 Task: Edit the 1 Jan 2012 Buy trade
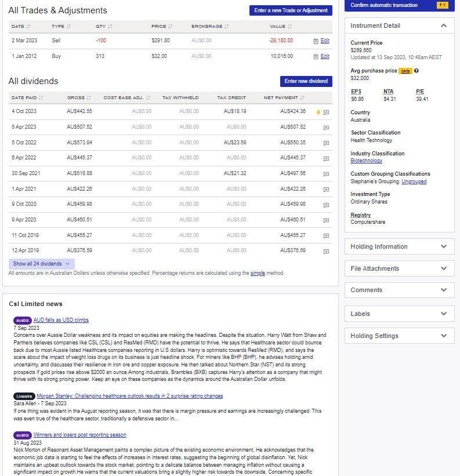[325, 56]
